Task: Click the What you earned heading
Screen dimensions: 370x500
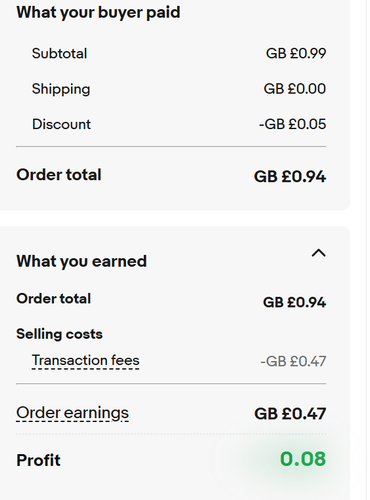Action: click(x=82, y=261)
